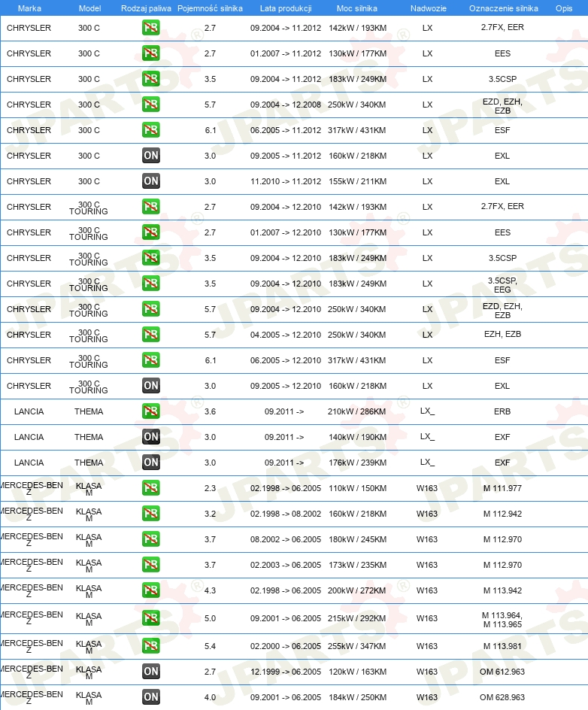Click petrol icon in Chrysler 300 C 142kW row
This screenshot has width=588, height=710.
point(150,28)
